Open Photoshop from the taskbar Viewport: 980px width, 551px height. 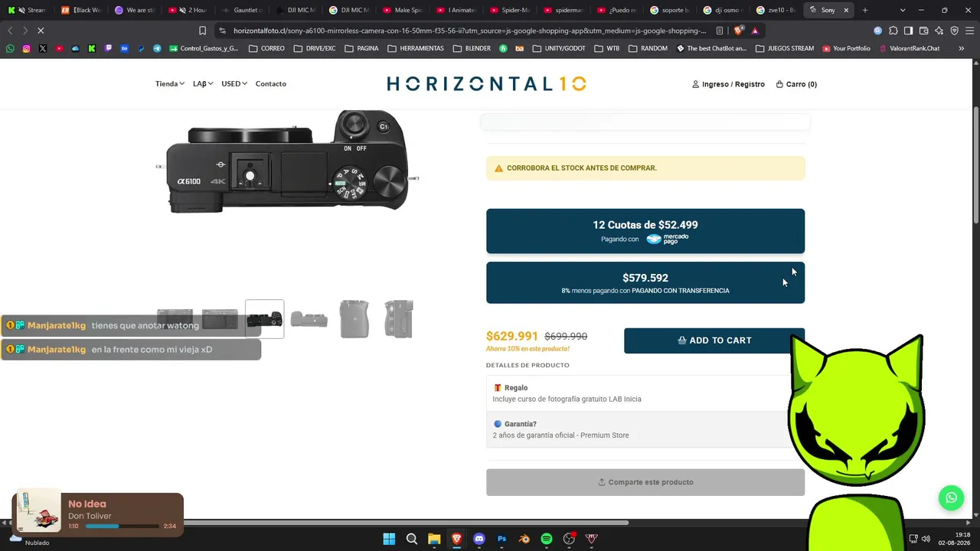click(501, 539)
